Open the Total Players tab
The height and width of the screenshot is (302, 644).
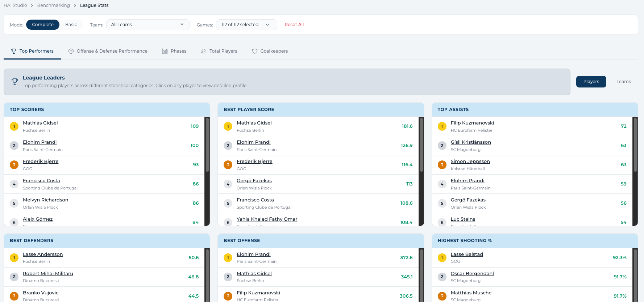[223, 51]
